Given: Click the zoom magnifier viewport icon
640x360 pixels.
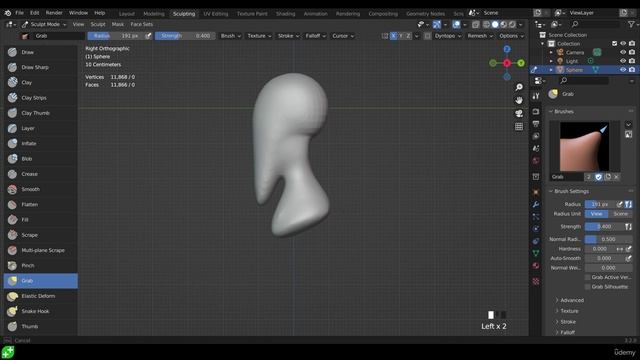Looking at the screenshot, I should (519, 87).
